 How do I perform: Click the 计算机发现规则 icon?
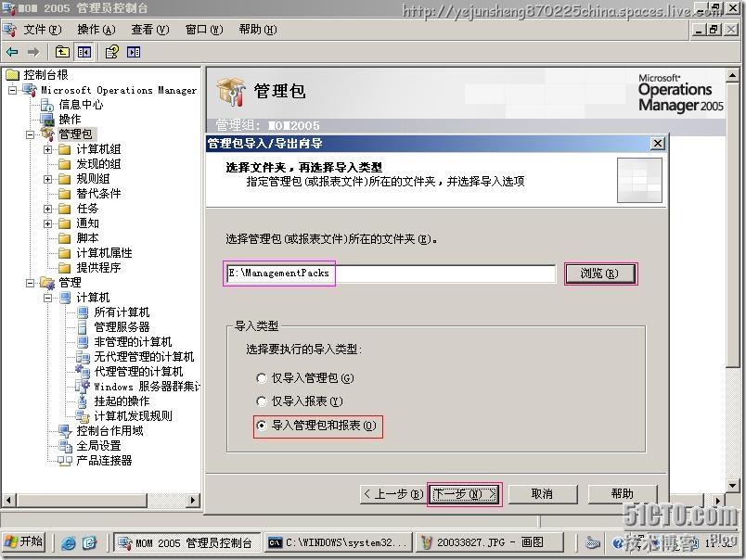click(83, 416)
